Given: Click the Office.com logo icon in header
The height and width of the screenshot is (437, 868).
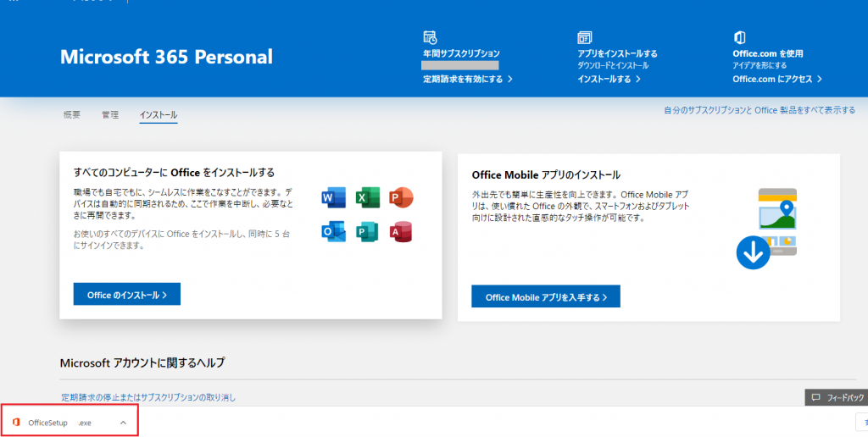Looking at the screenshot, I should click(739, 37).
